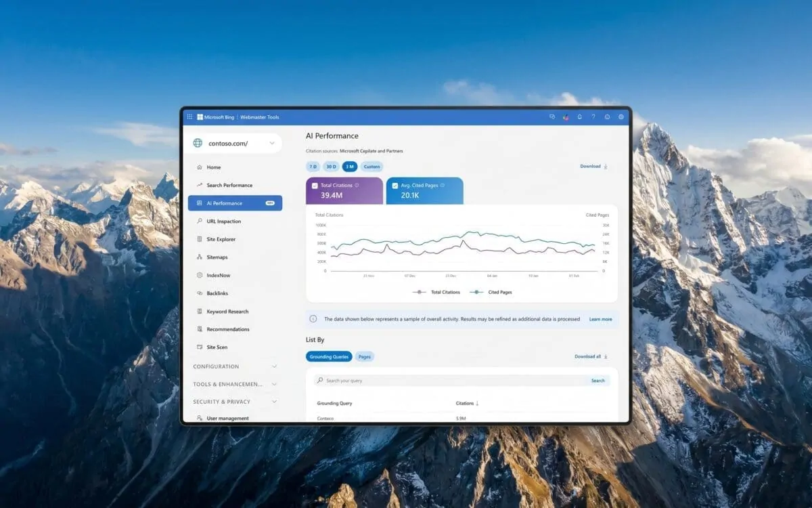Click the Citations column header

(x=465, y=403)
